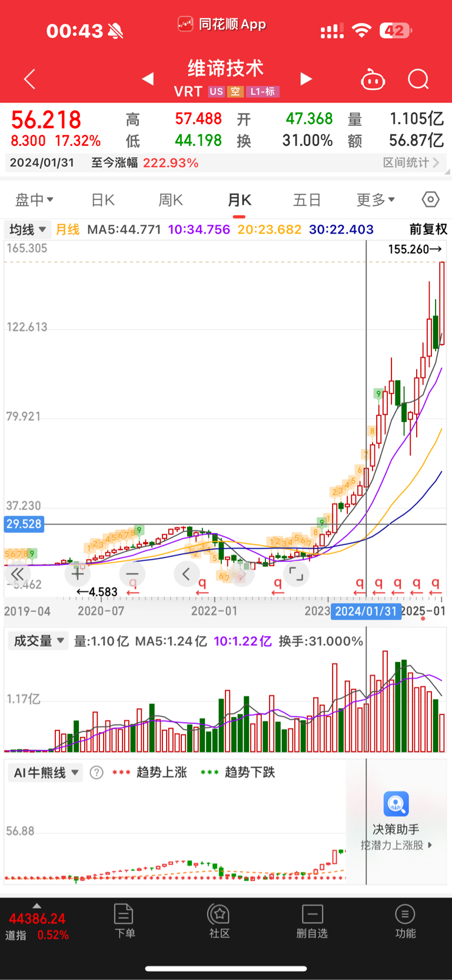Tap the 换手:31.000% volume readout
Image resolution: width=452 pixels, height=980 pixels.
coord(321,641)
